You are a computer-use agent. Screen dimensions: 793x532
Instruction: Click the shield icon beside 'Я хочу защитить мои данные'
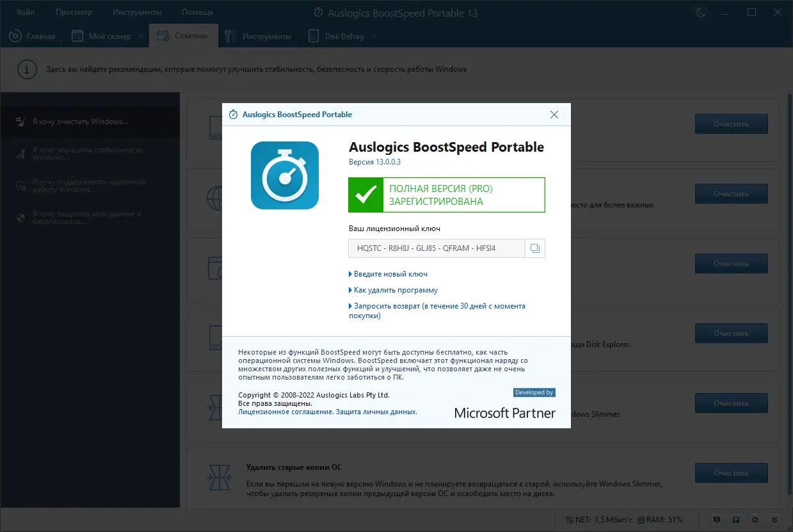(x=20, y=218)
